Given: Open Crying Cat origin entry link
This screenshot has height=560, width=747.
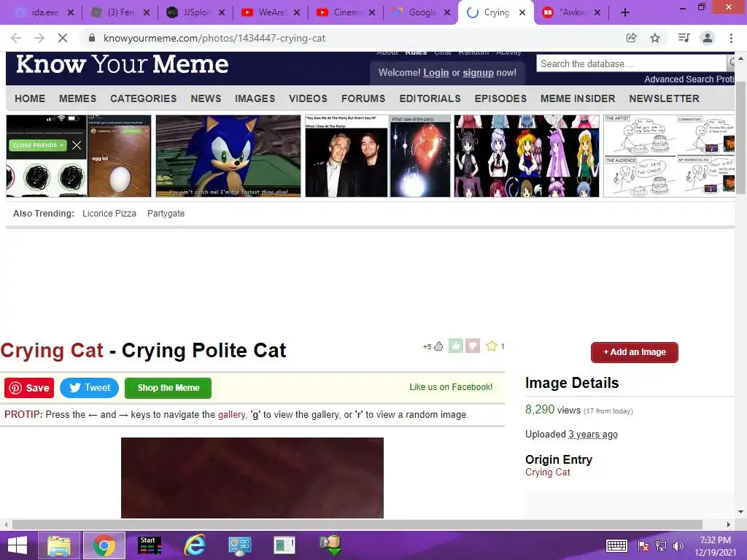Looking at the screenshot, I should (547, 472).
